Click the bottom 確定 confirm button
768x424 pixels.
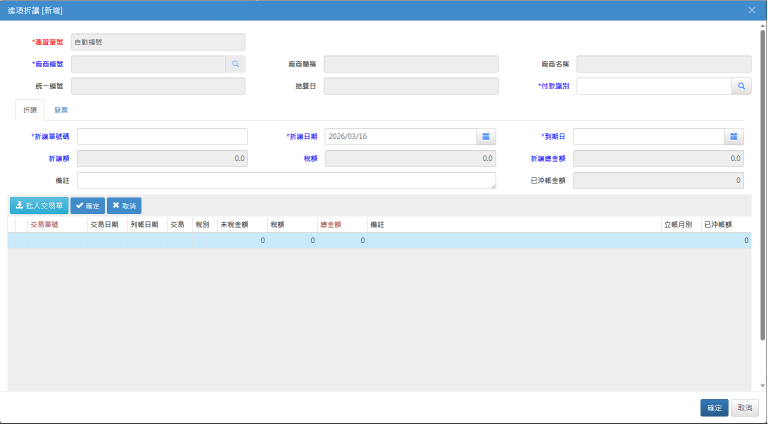(x=714, y=408)
